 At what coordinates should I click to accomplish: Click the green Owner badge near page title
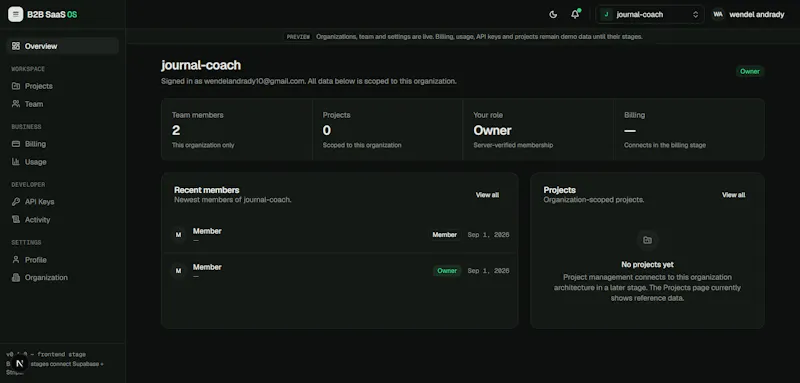coord(750,71)
